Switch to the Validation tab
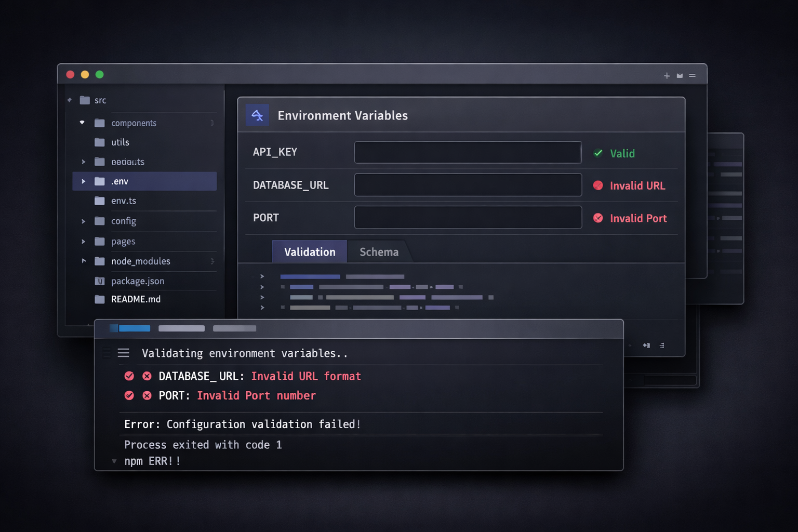Screen dimensions: 798x532 click(x=310, y=252)
